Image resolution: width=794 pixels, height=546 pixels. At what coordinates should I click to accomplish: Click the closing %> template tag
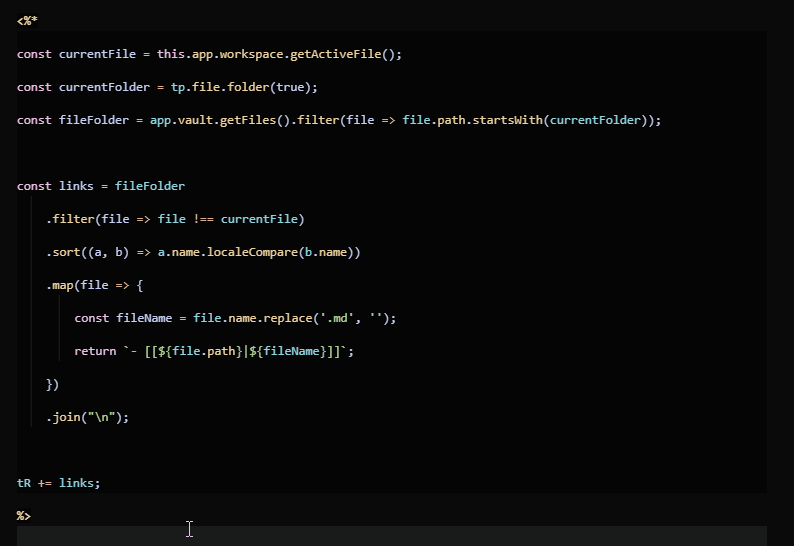click(24, 516)
